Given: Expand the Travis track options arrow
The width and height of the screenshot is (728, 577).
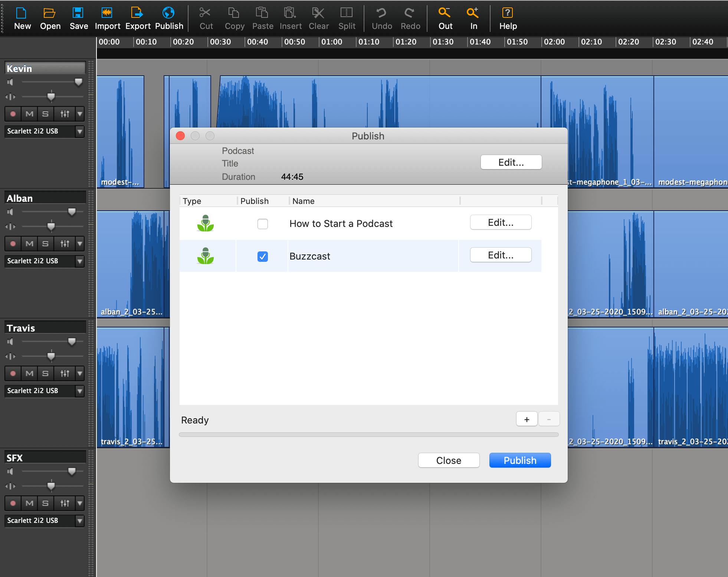Looking at the screenshot, I should point(80,373).
